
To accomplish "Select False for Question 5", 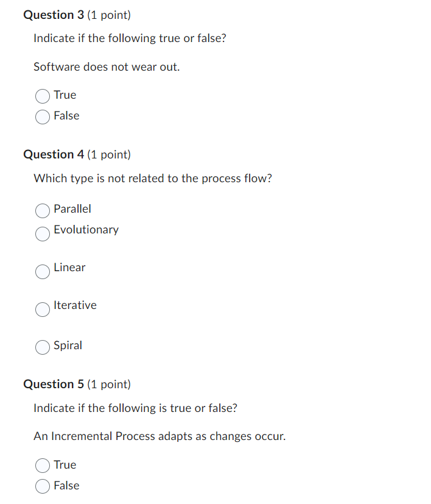I will (x=43, y=486).
